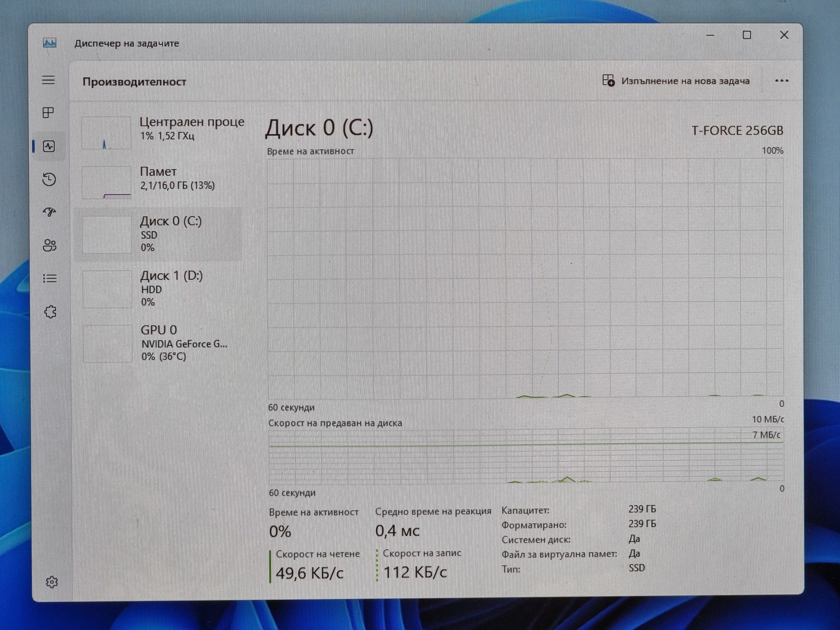Click the Диск 1 mini graph thumbnail
The image size is (840, 630).
pos(108,289)
